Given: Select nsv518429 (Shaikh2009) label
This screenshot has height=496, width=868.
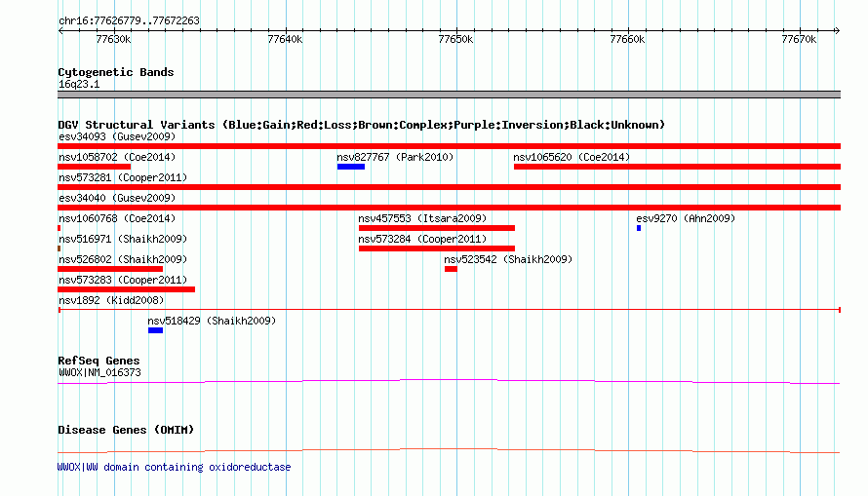Looking at the screenshot, I should [212, 321].
